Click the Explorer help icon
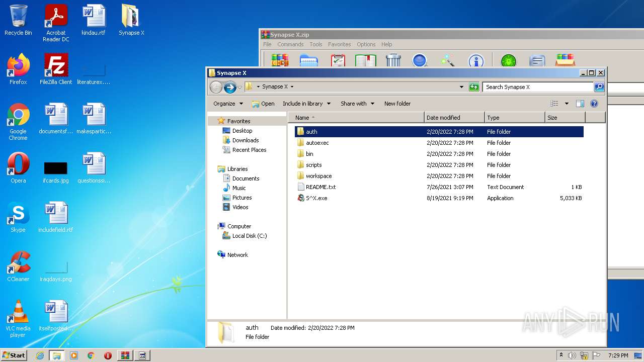Image resolution: width=644 pixels, height=362 pixels. point(594,104)
